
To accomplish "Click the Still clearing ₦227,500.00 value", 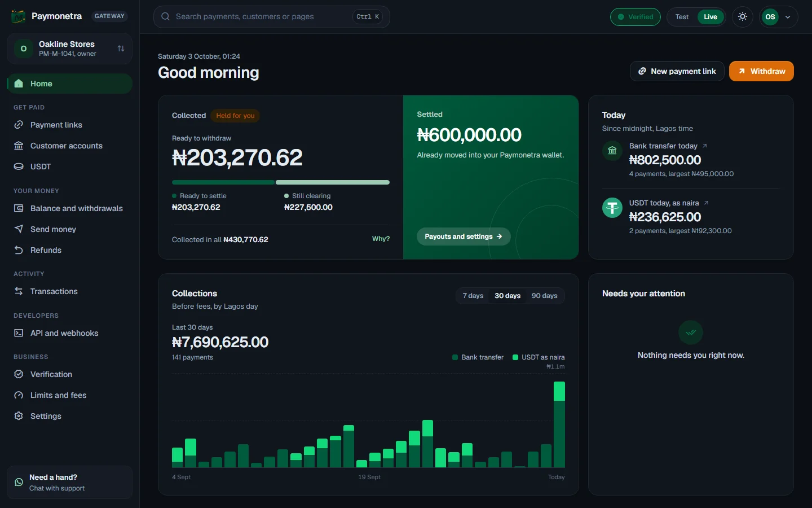I will pos(308,207).
